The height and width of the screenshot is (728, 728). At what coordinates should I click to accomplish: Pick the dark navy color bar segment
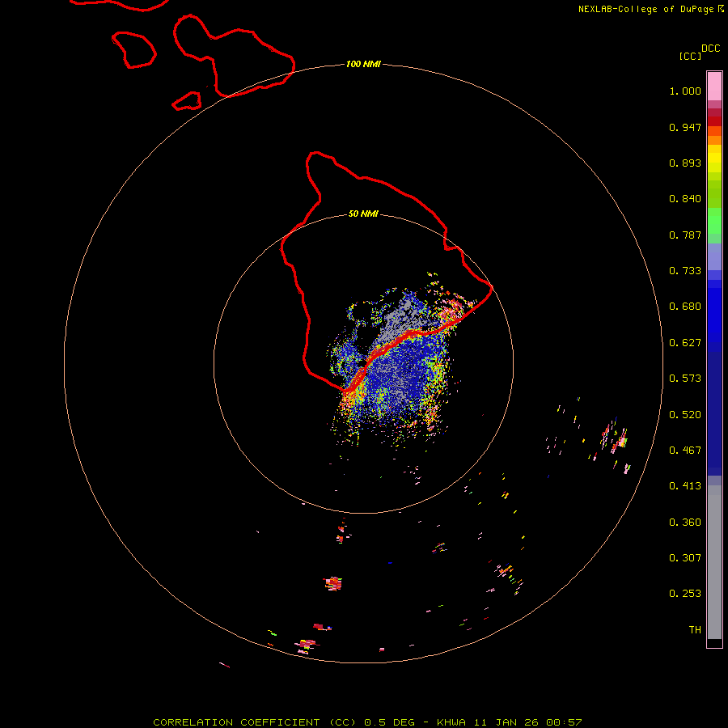(714, 409)
